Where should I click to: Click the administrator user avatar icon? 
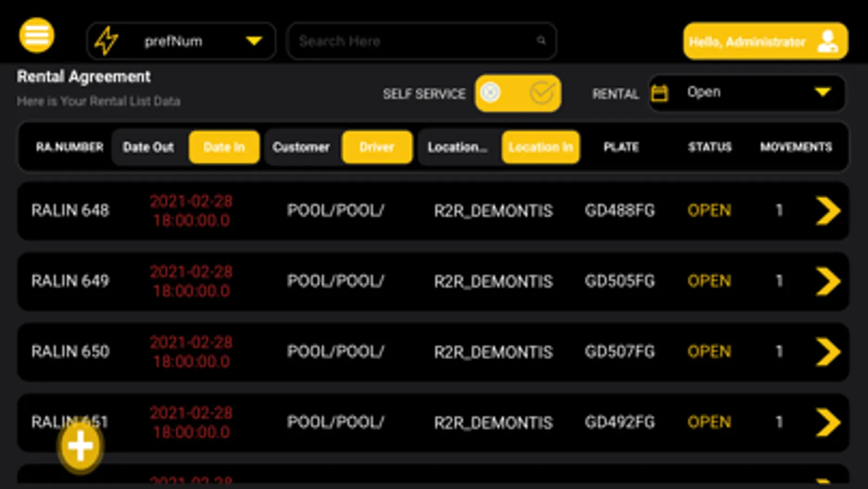pos(828,41)
